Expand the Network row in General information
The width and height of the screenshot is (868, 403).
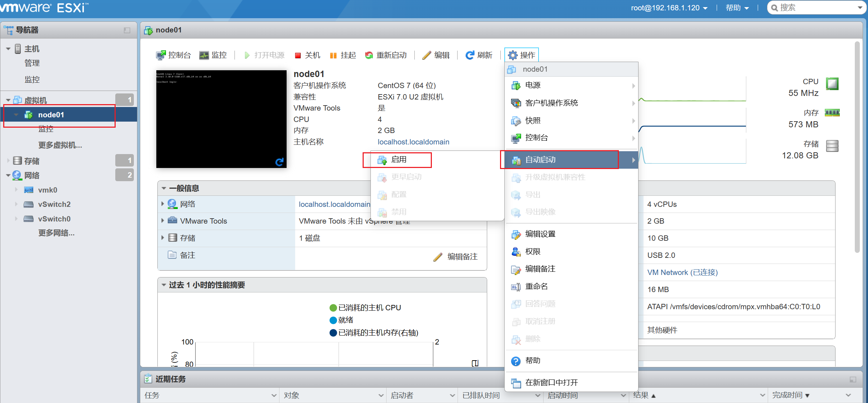162,204
